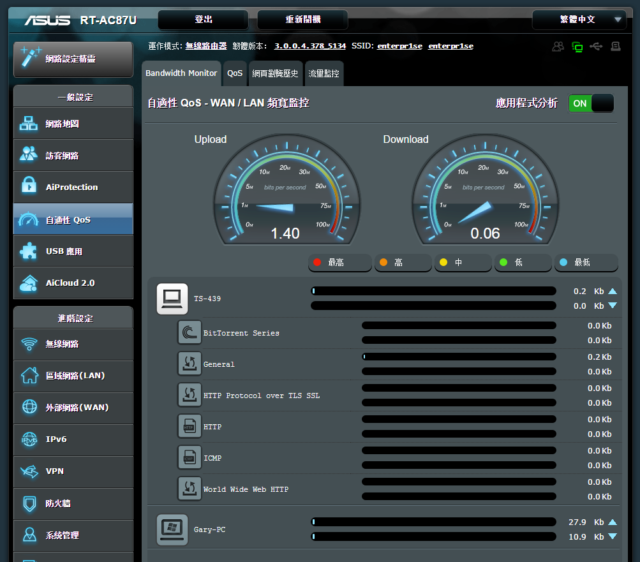Switch to the QoS tab
Screen dimensions: 640x562
point(235,73)
